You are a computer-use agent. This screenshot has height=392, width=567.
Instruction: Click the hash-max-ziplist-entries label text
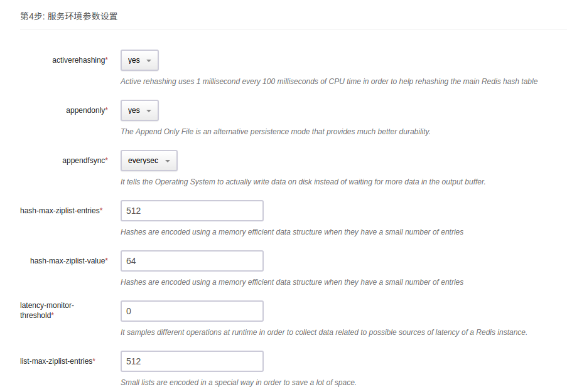[x=60, y=211]
